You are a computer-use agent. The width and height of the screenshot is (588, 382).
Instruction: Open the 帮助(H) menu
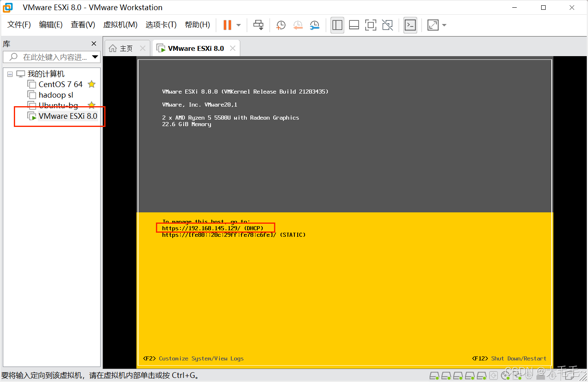pyautogui.click(x=197, y=25)
